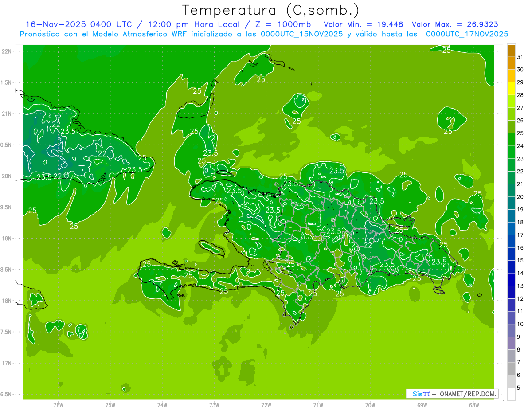Click the gray legend swatch between 6 and 7
This screenshot has height=411, width=532.
511,369
